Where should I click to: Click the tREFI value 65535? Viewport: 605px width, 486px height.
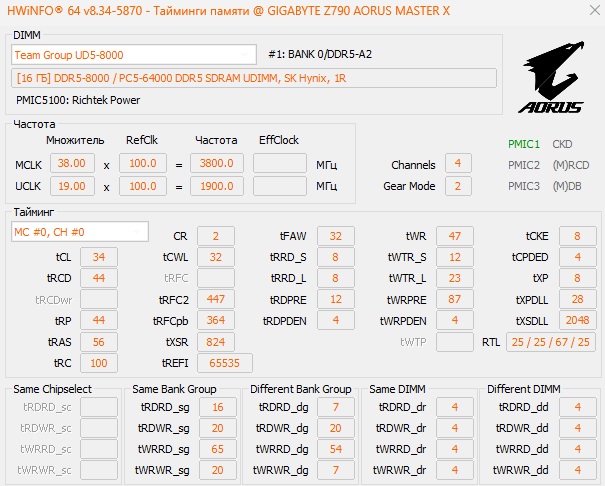pos(225,363)
